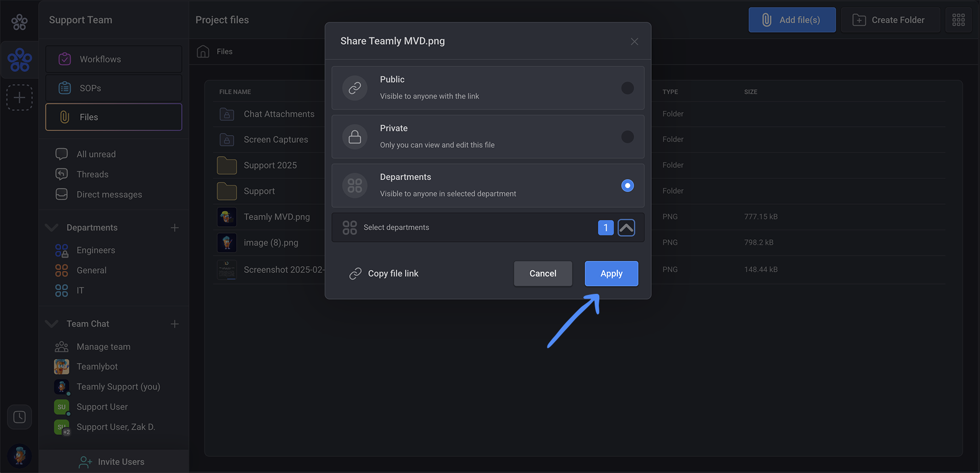This screenshot has width=980, height=473.
Task: Click the Select departments field
Action: [488, 227]
